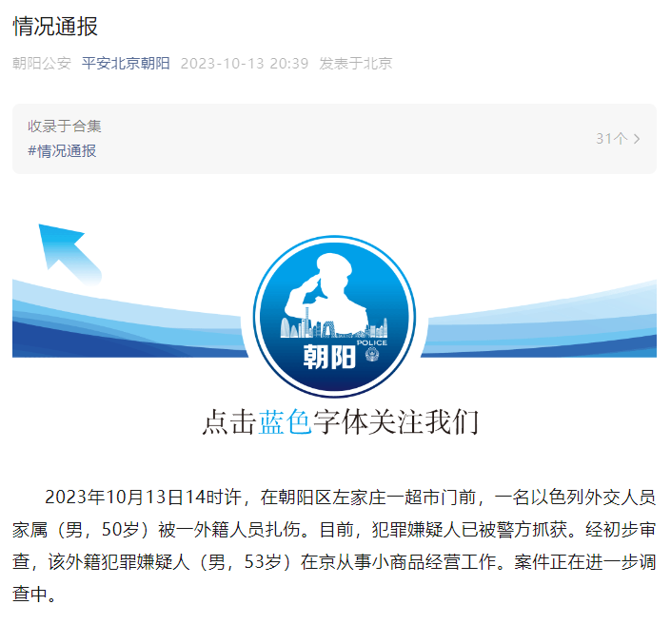Select the #情况通报 hashtag
The height and width of the screenshot is (644, 671).
[x=62, y=151]
